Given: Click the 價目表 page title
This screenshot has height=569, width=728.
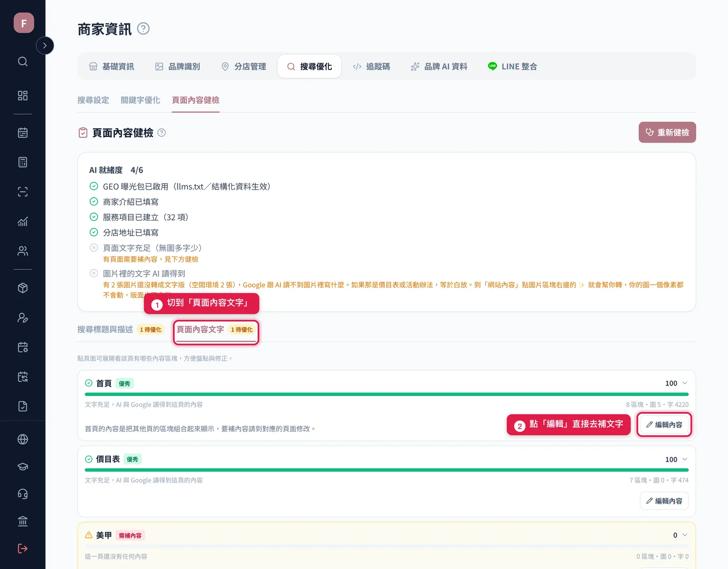Looking at the screenshot, I should pyautogui.click(x=108, y=459).
